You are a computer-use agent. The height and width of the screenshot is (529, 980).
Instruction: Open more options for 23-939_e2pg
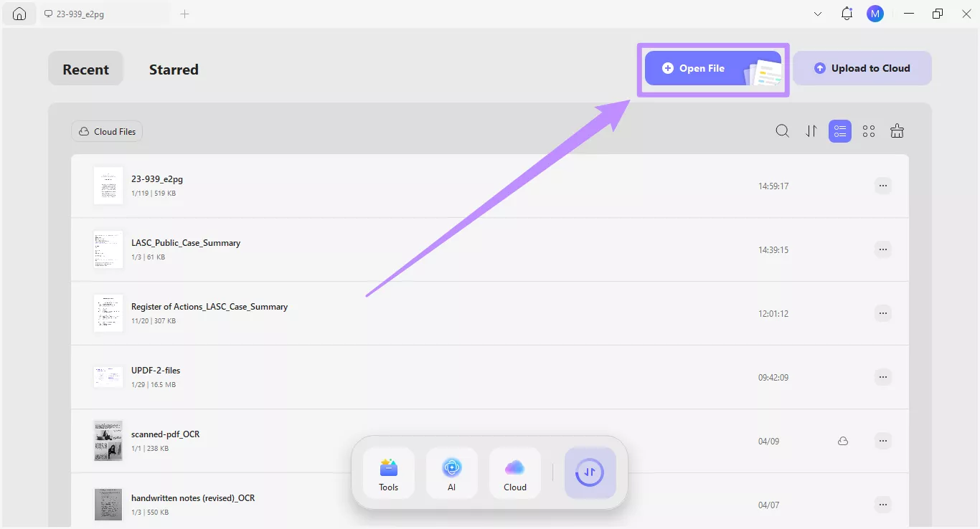click(883, 186)
